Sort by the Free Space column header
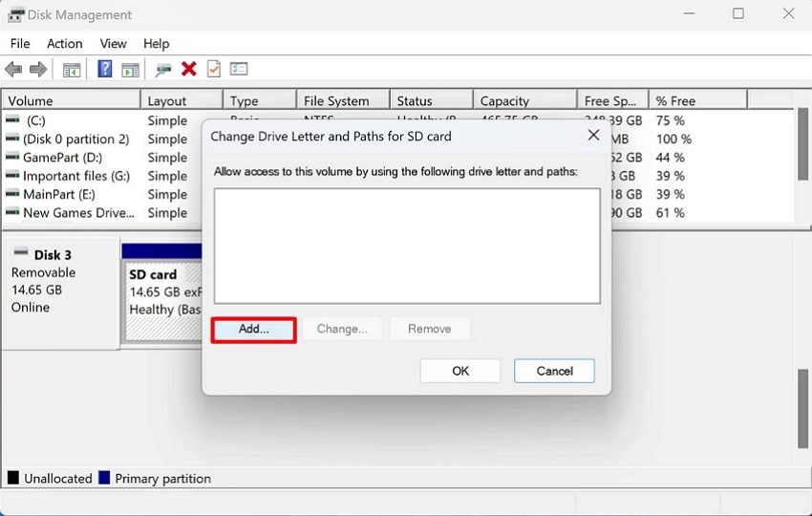This screenshot has height=516, width=812. (x=613, y=100)
